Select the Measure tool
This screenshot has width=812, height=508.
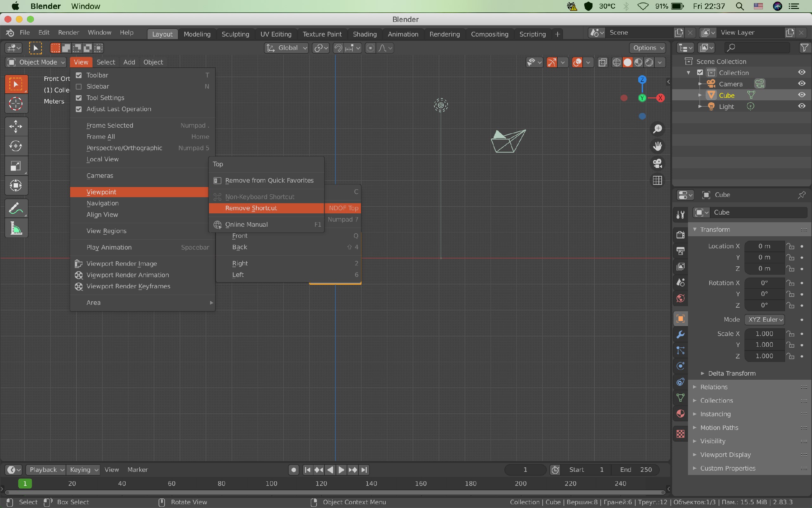coord(16,228)
